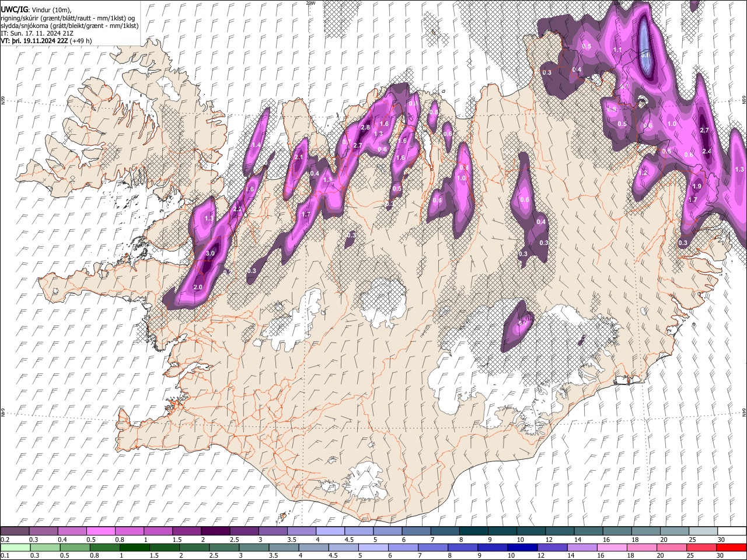Click the "3.0" precipitation value on the map

pos(211,253)
